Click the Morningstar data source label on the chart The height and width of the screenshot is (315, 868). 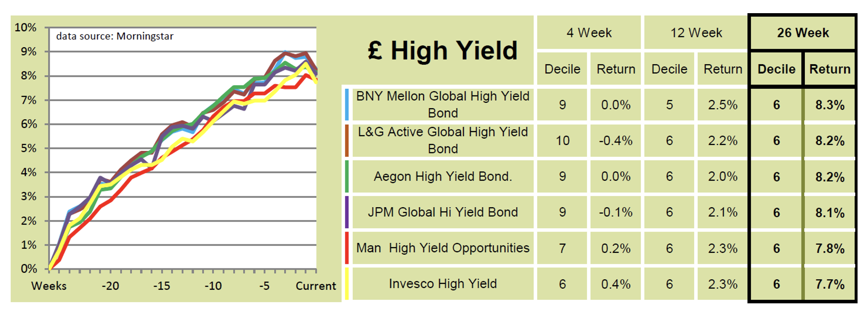pyautogui.click(x=115, y=36)
